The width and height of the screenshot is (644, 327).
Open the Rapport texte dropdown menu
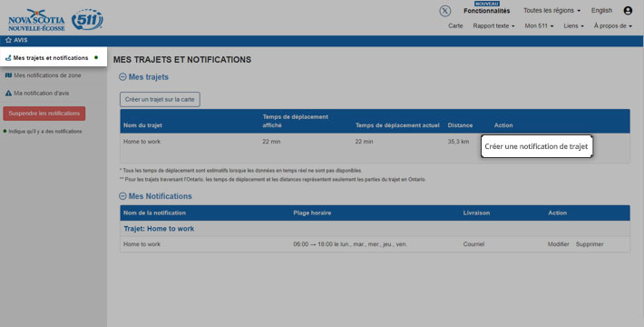[493, 26]
